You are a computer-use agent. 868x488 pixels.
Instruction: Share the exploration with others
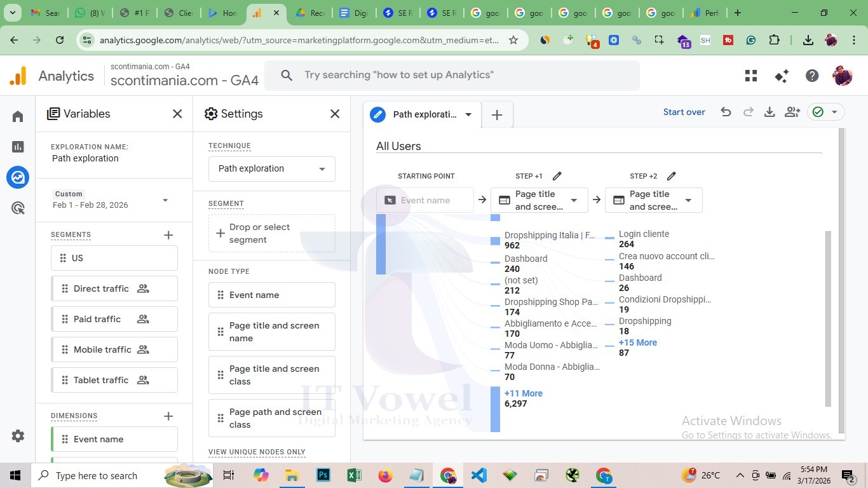pyautogui.click(x=792, y=112)
